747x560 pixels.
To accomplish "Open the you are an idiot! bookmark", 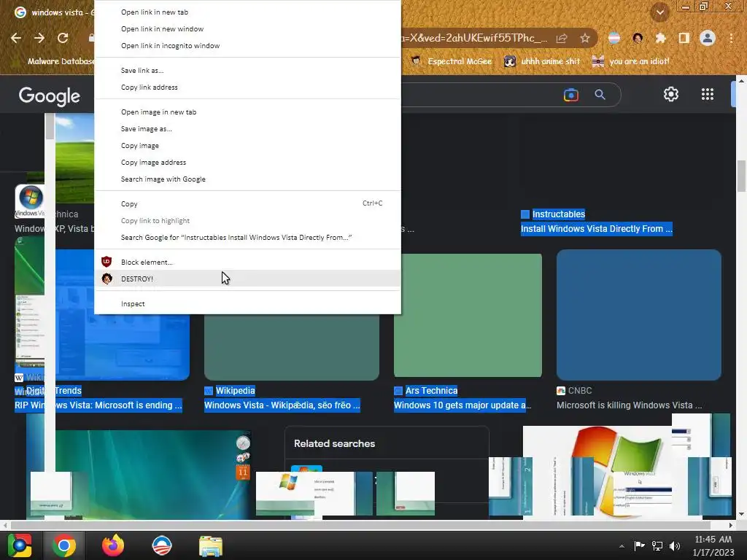I will pyautogui.click(x=631, y=61).
